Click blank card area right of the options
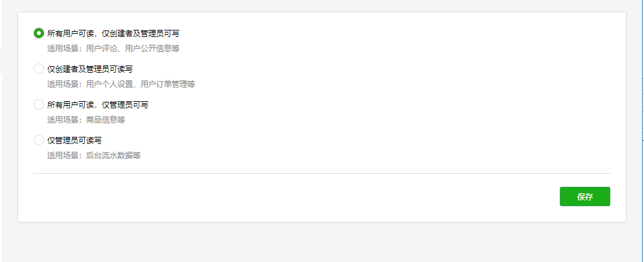This screenshot has height=262, width=644. tap(421, 97)
